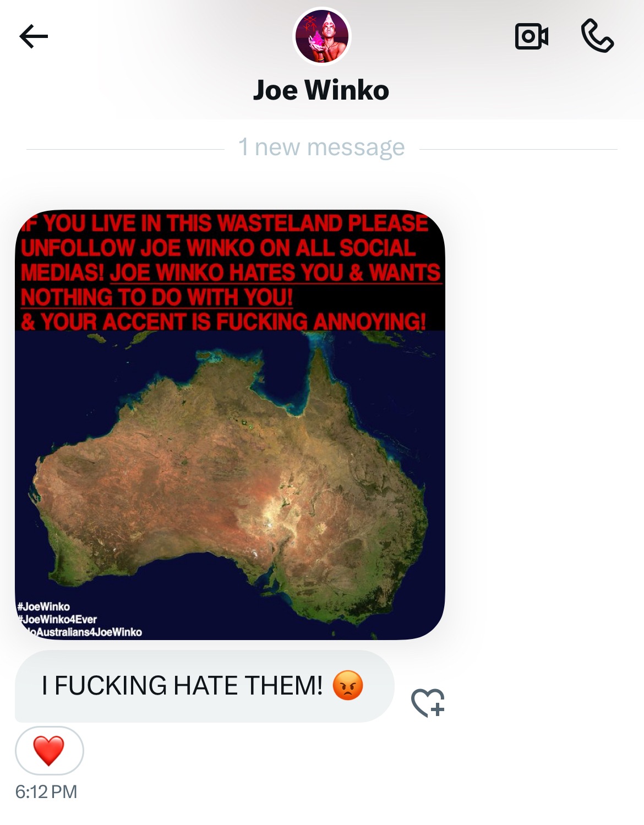This screenshot has height=825, width=644.
Task: Add a reaction with heart-plus icon
Action: pos(428,703)
